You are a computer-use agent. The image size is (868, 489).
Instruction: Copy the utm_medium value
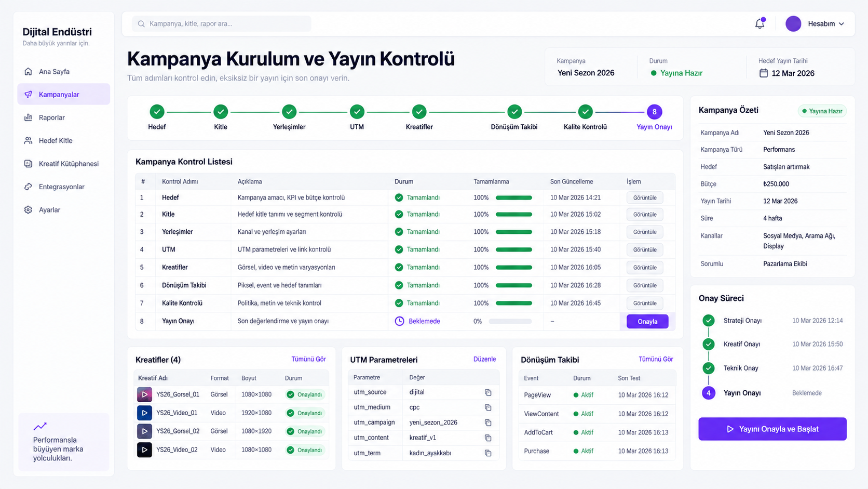pyautogui.click(x=488, y=407)
